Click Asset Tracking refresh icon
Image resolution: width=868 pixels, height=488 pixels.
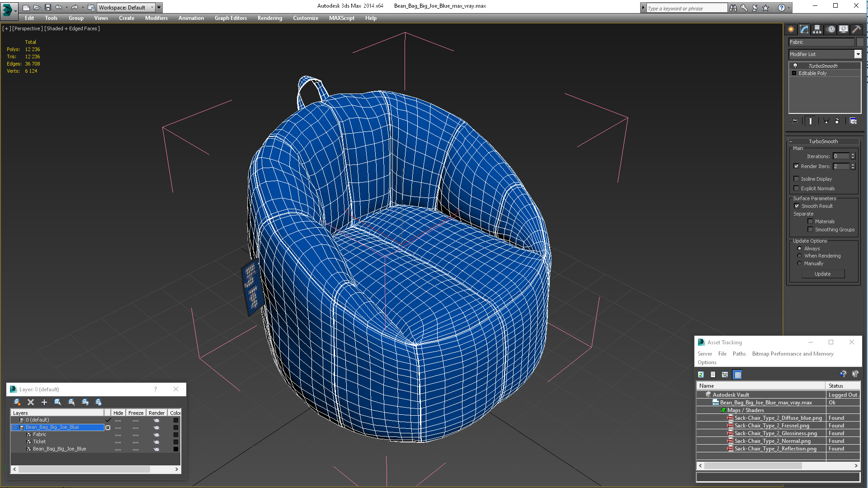tap(701, 375)
